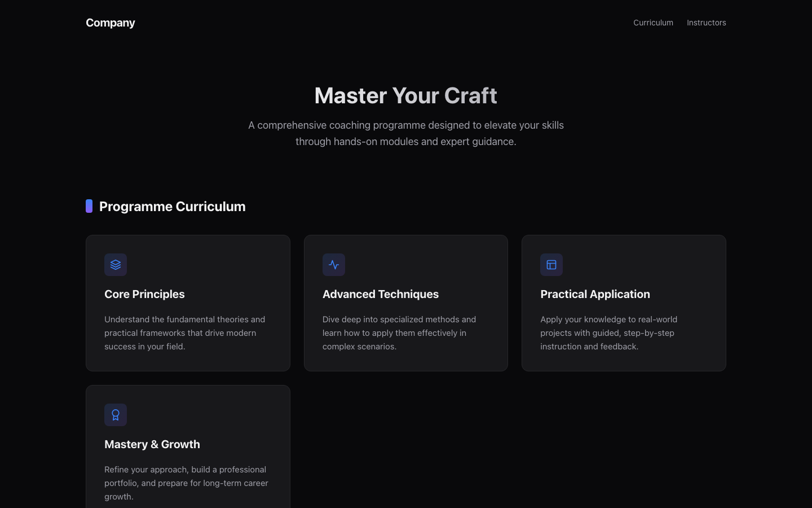Click the layout icon in Practical Application card

point(551,265)
